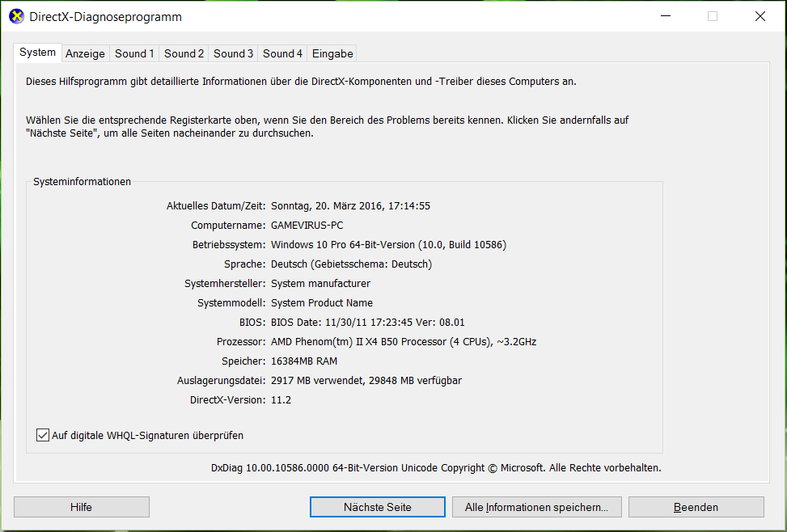This screenshot has height=532, width=787.
Task: Open the Anzeige tab
Action: (85, 54)
